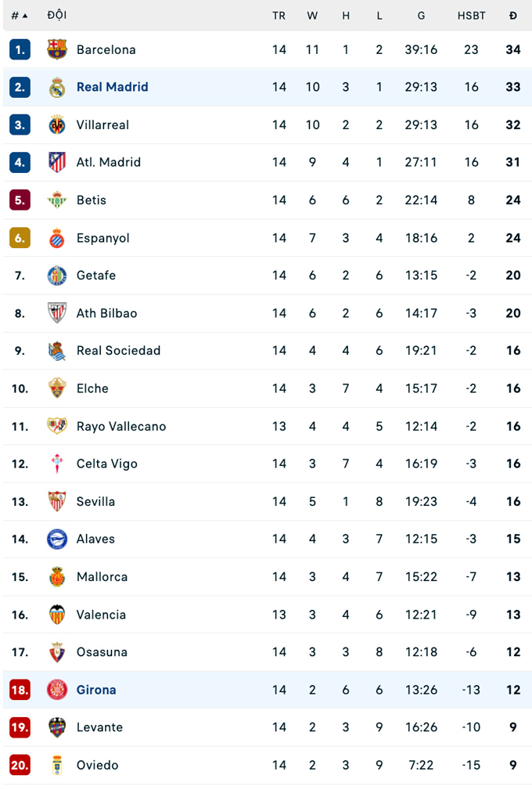Open the Rayo Vallecano team name
532x790 pixels.
coord(121,426)
